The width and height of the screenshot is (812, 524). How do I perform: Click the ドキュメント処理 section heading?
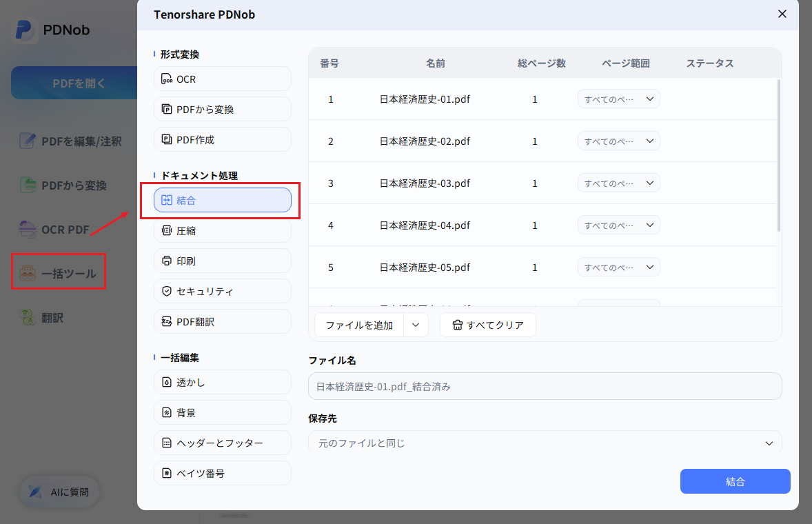[199, 176]
